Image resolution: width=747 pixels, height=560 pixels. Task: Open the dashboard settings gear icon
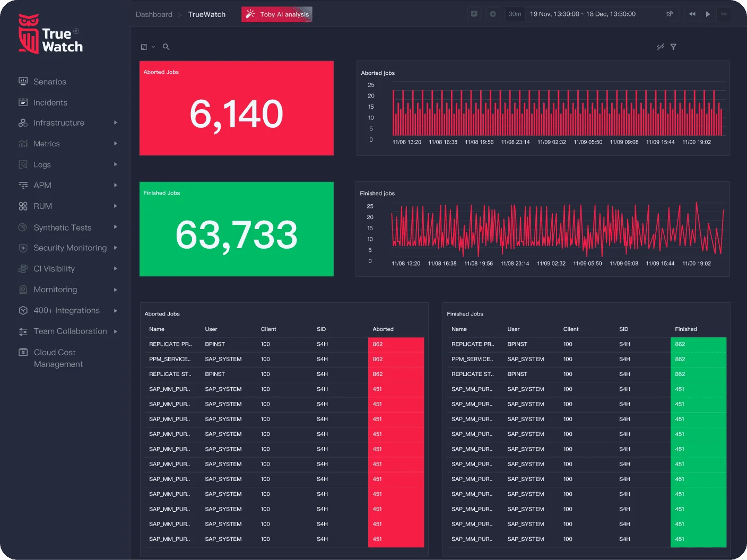493,14
